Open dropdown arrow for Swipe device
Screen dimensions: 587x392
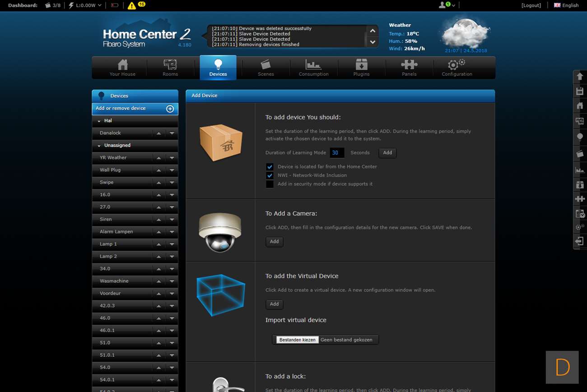pyautogui.click(x=172, y=182)
